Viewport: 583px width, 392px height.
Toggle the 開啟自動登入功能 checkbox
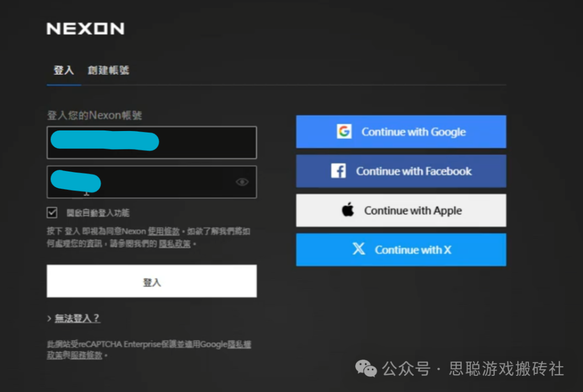click(x=52, y=212)
